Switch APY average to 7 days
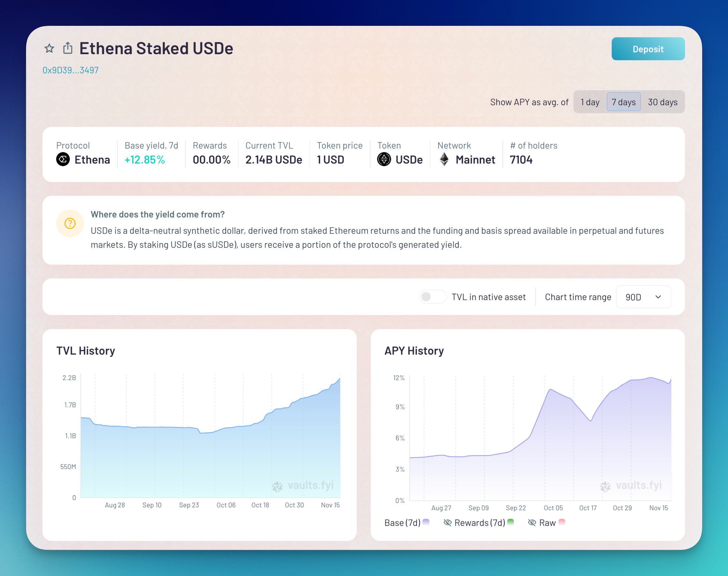 click(623, 102)
